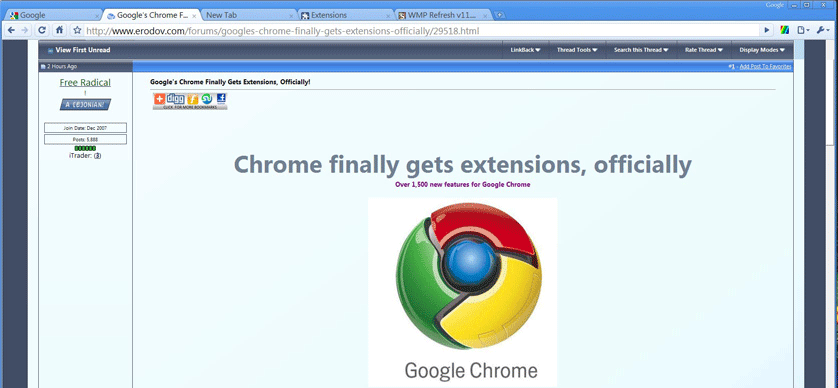Click 'Over 1,500 new features' subtitle
Screen dimensions: 838x388
(463, 184)
